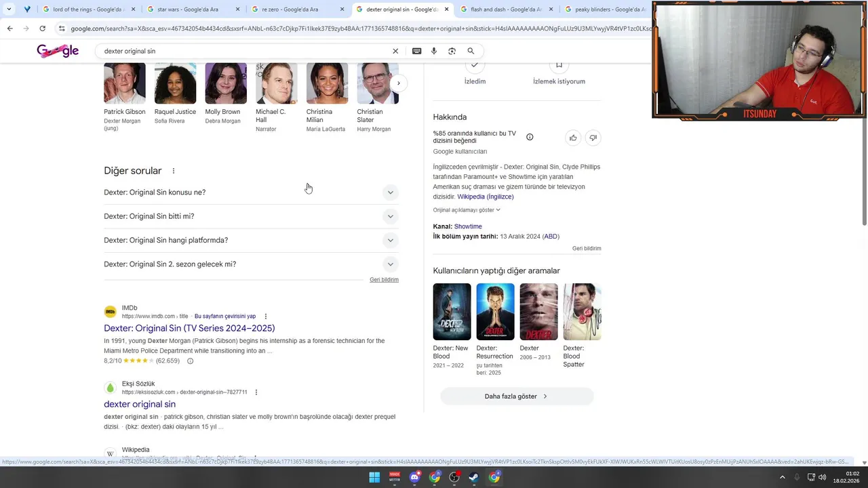This screenshot has width=868, height=488.
Task: Open rating info icon in Hakkında
Action: tap(530, 137)
